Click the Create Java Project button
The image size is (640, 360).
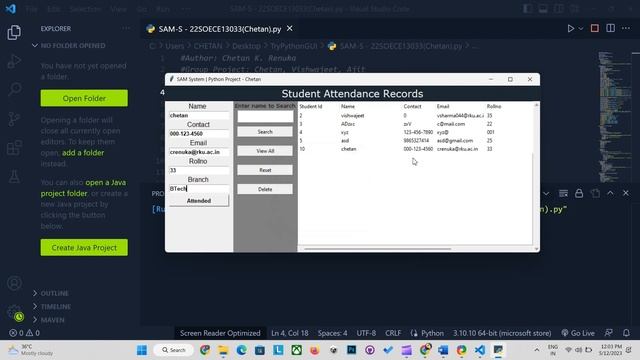(x=84, y=248)
